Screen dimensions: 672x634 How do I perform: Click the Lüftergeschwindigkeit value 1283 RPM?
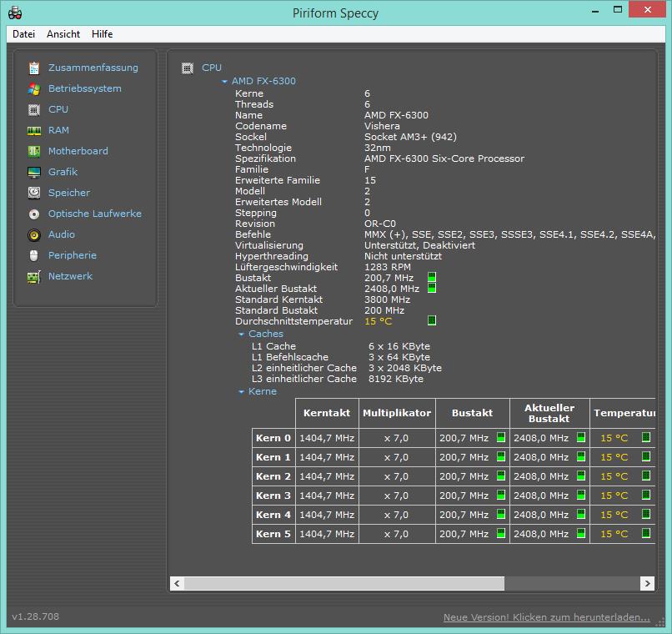388,268
